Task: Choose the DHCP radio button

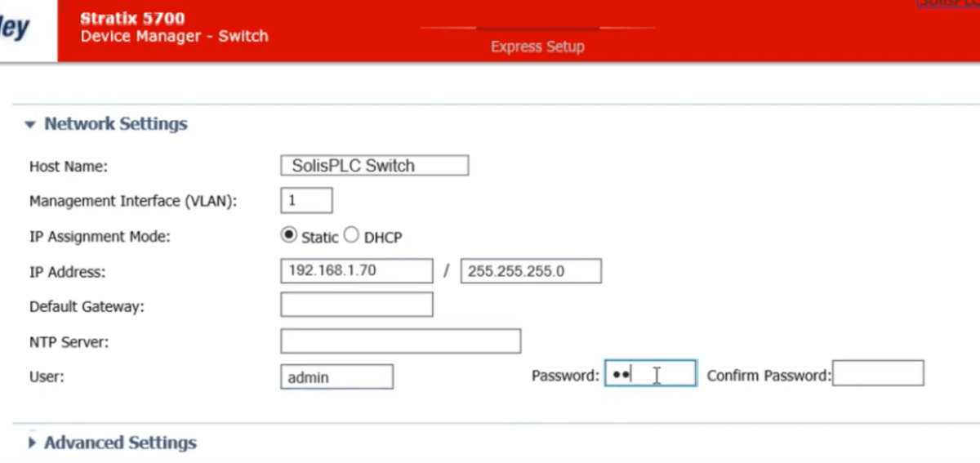Action: [x=351, y=235]
